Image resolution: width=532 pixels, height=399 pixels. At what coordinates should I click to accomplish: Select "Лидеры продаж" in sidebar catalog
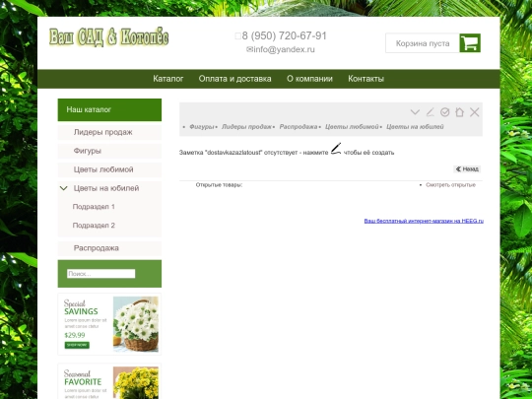pyautogui.click(x=109, y=132)
